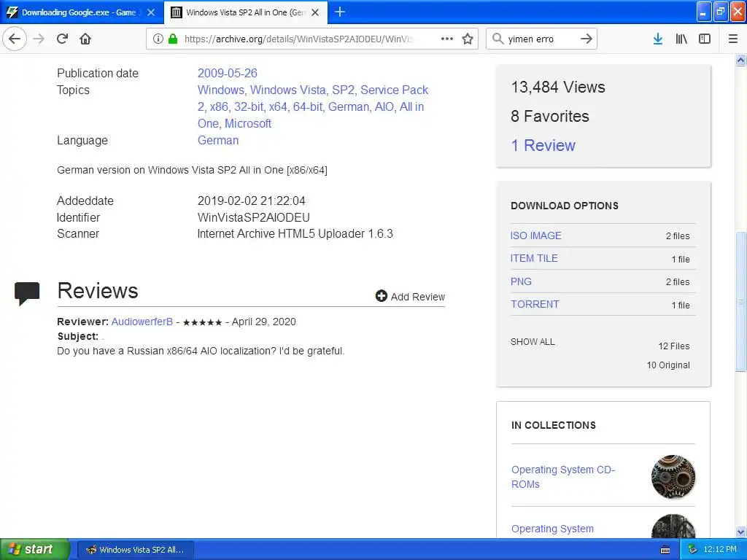747x560 pixels.
Task: Click the network tray icon near the clock
Action: click(692, 549)
